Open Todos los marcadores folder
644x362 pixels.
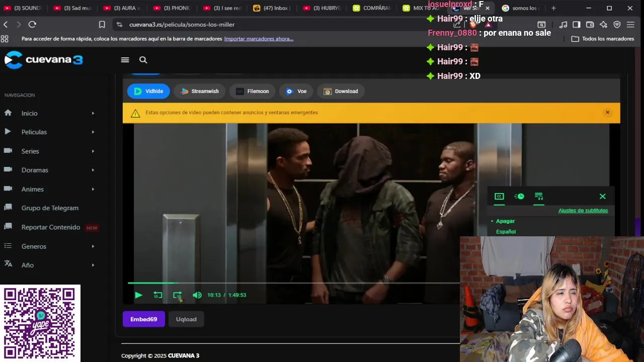click(603, 39)
